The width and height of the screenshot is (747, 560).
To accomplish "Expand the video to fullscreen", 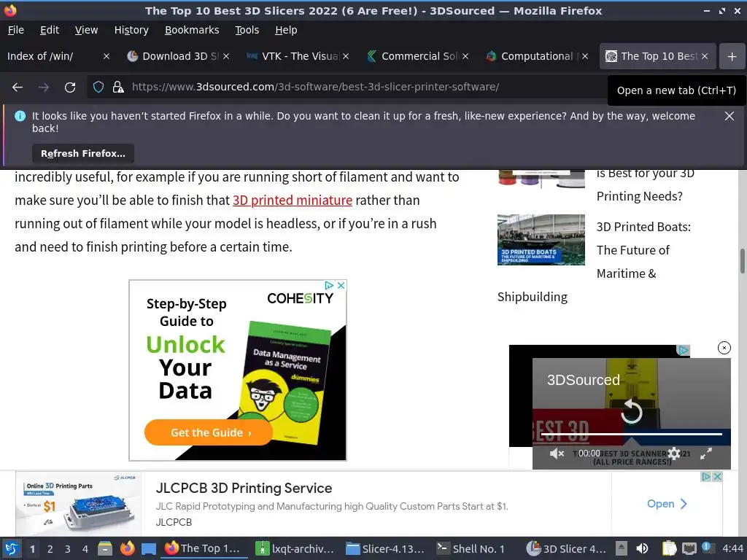I will coord(706,454).
